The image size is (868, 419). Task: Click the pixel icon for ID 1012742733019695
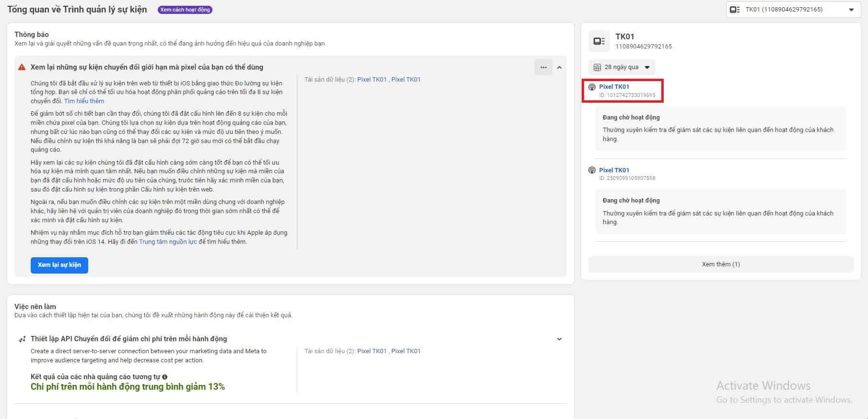pyautogui.click(x=592, y=87)
